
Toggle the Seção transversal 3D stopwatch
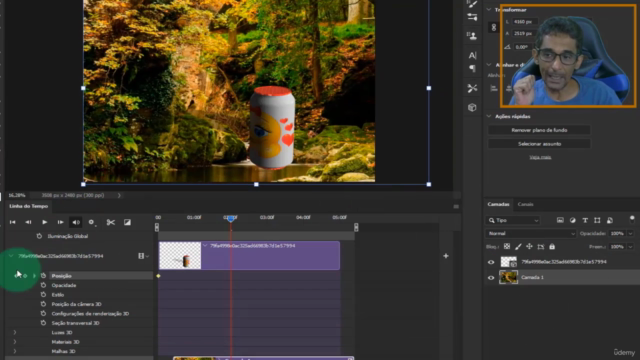click(43, 323)
